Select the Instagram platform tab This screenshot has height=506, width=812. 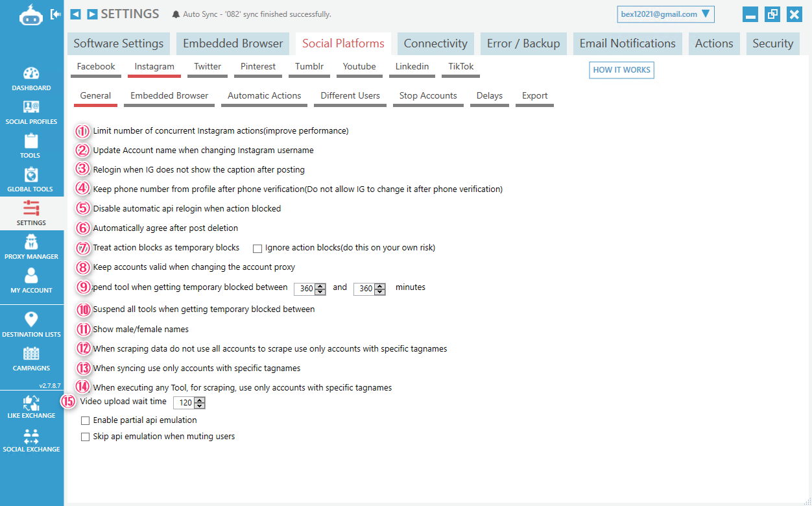[x=154, y=67]
